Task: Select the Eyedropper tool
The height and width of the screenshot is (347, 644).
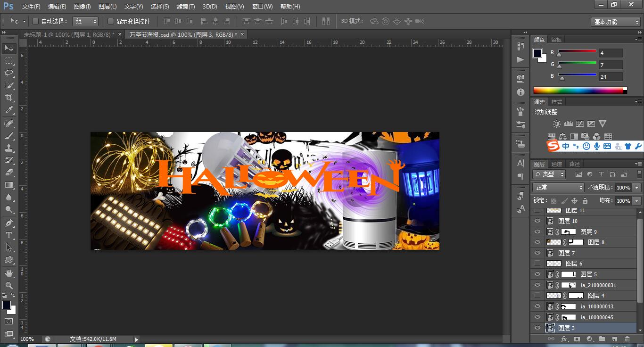Action: tap(8, 110)
